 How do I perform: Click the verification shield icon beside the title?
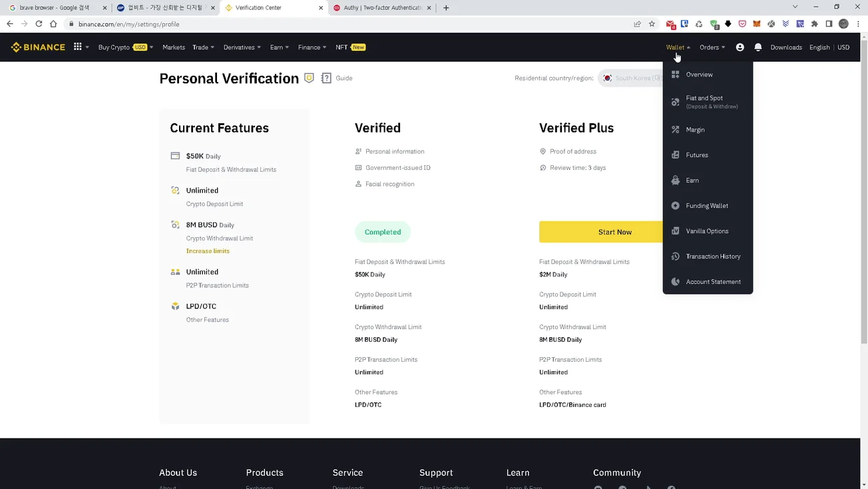309,78
